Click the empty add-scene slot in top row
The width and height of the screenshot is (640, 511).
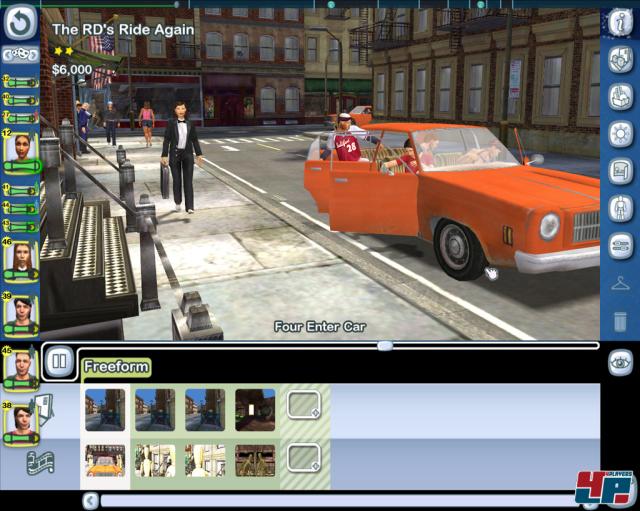point(304,405)
